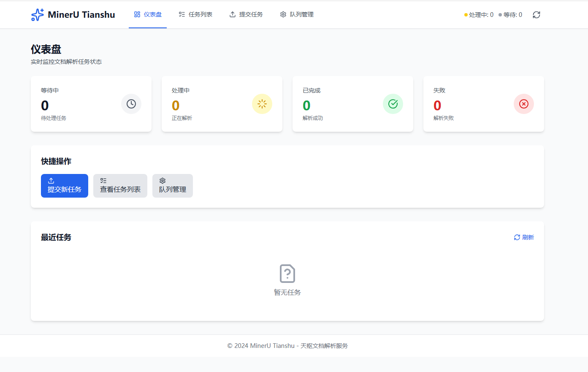Click the 队列管理 quick action button
Screen dimensions: 588x372
[x=172, y=186]
